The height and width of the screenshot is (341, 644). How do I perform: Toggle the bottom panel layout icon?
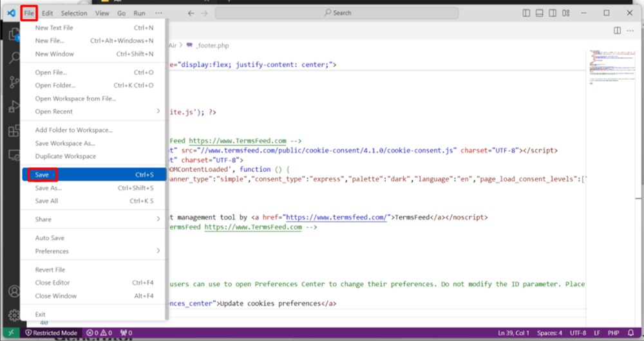[539, 13]
